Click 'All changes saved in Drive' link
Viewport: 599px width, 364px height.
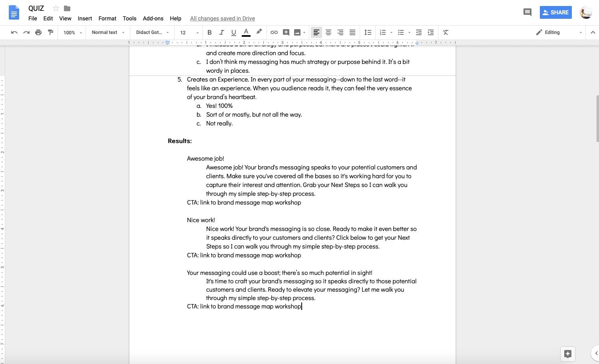[223, 18]
